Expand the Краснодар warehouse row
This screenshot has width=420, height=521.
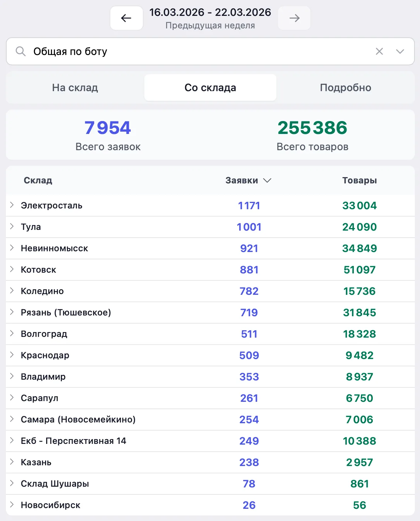(12, 355)
